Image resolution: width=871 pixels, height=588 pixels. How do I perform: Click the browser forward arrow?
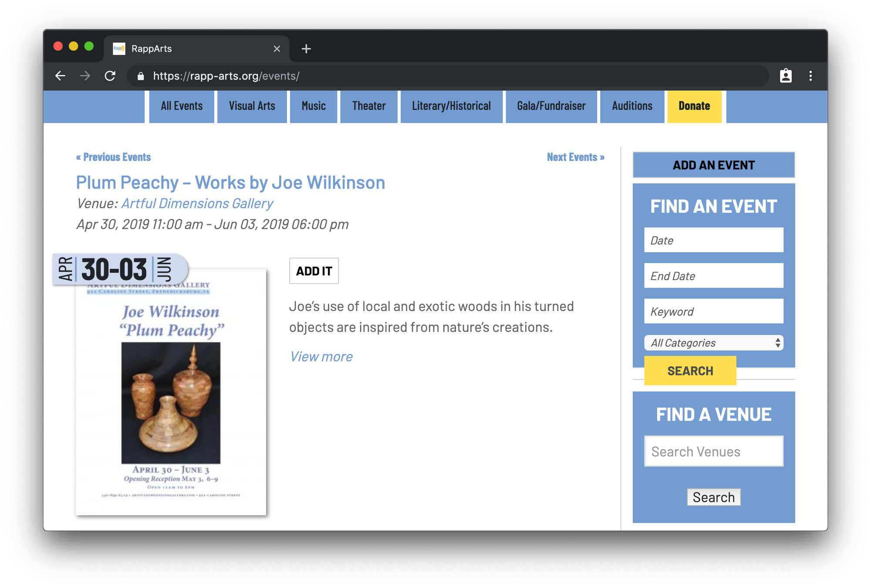click(85, 76)
